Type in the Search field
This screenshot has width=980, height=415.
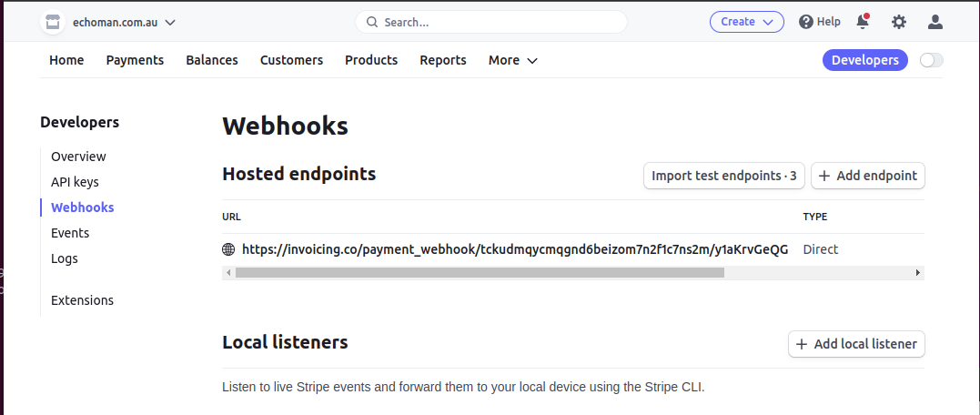coord(500,22)
